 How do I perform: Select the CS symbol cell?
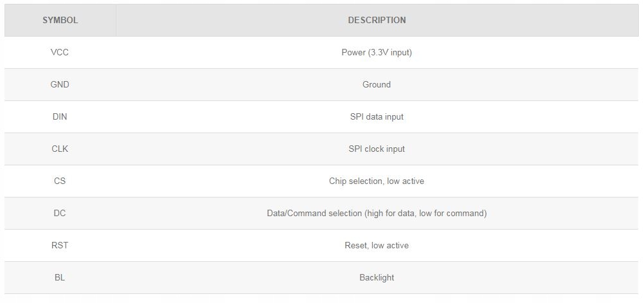tap(60, 181)
